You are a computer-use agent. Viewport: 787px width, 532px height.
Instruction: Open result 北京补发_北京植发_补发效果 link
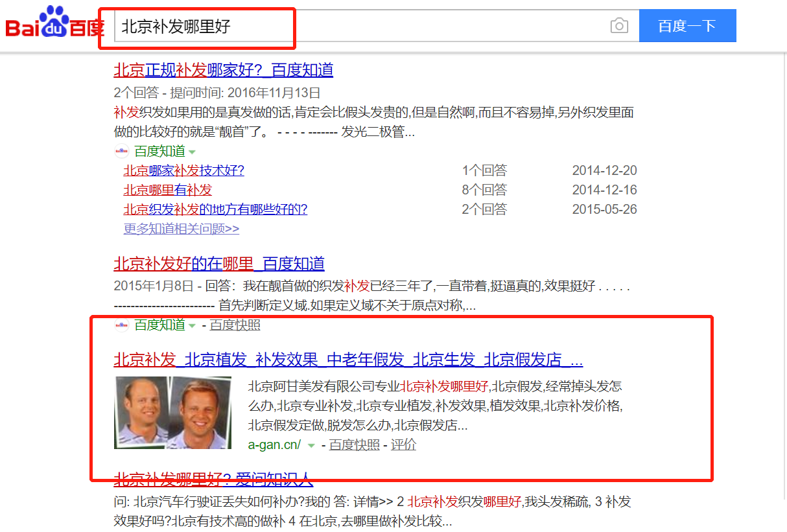pyautogui.click(x=348, y=360)
